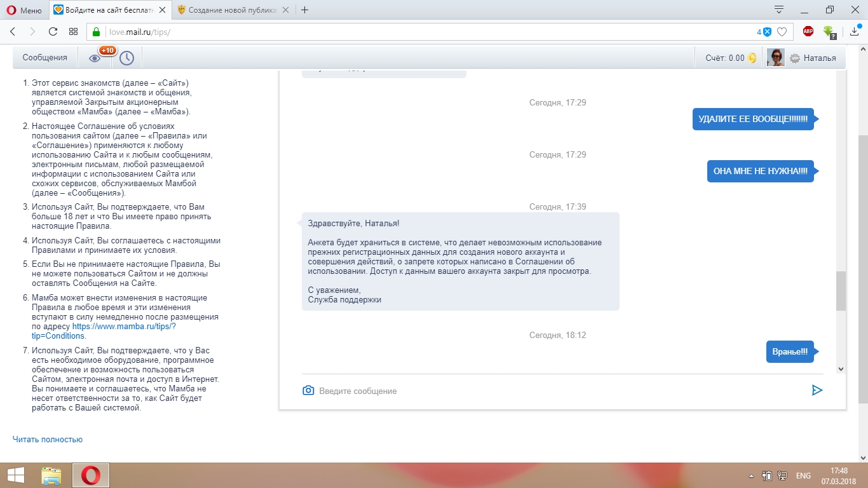Click the Читать полностью link
This screenshot has width=868, height=488.
click(x=48, y=439)
